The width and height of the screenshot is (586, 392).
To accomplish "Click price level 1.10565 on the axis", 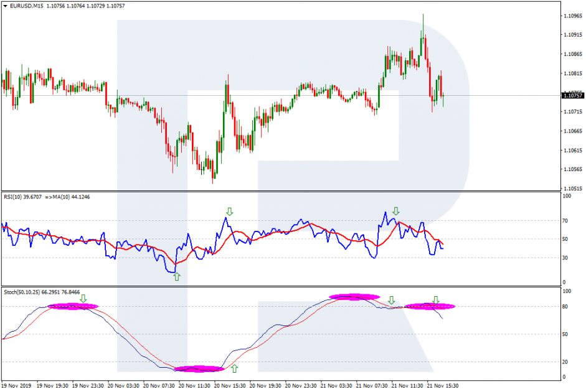I will pyautogui.click(x=573, y=169).
